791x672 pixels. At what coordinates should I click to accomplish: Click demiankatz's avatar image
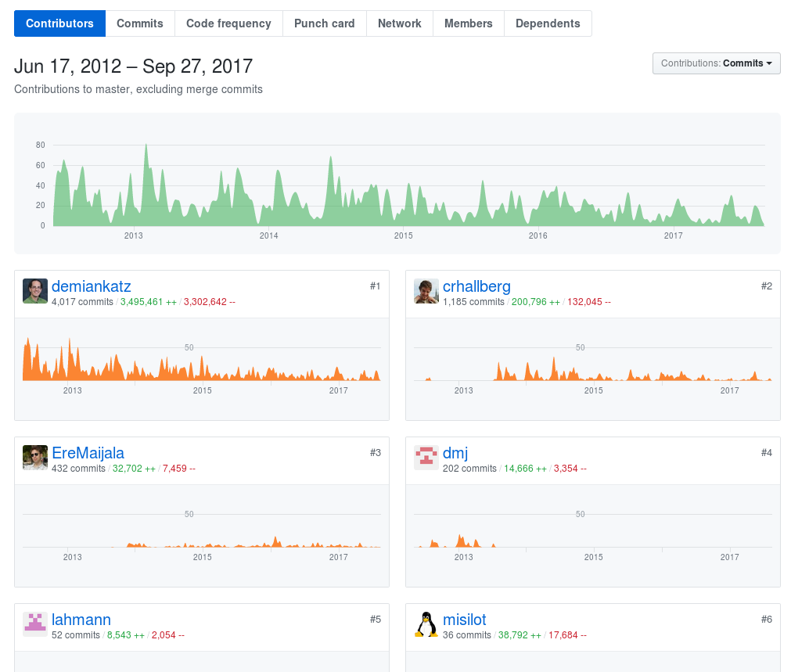click(35, 291)
